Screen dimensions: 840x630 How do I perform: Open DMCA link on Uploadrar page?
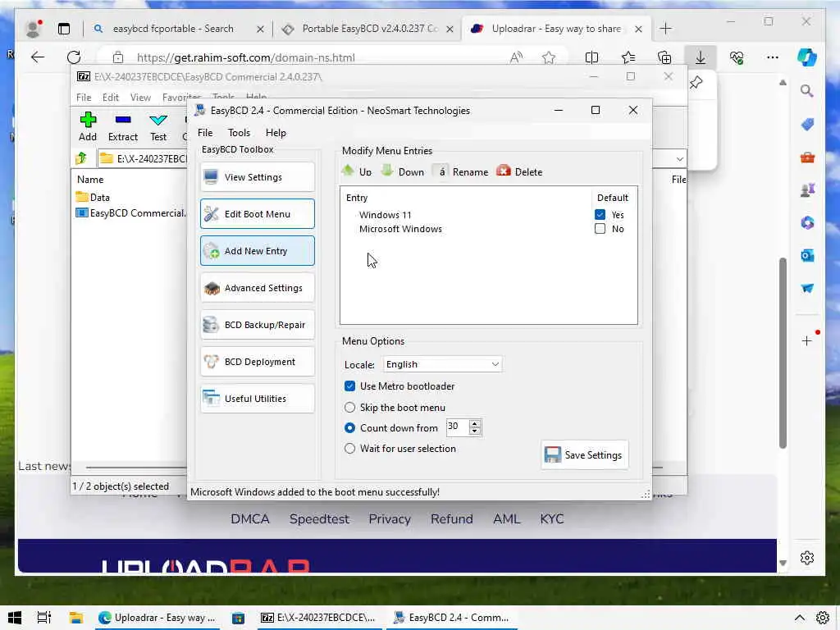click(x=249, y=519)
